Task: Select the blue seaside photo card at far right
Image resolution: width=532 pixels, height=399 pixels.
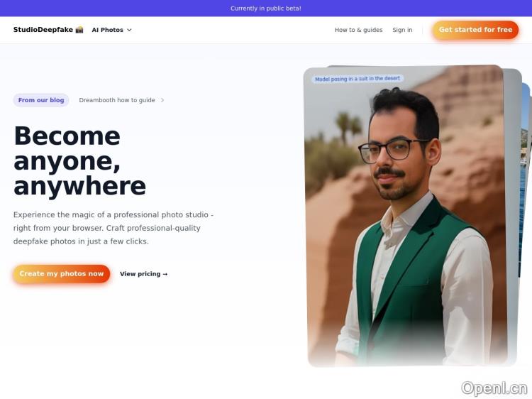Action: coord(525,180)
